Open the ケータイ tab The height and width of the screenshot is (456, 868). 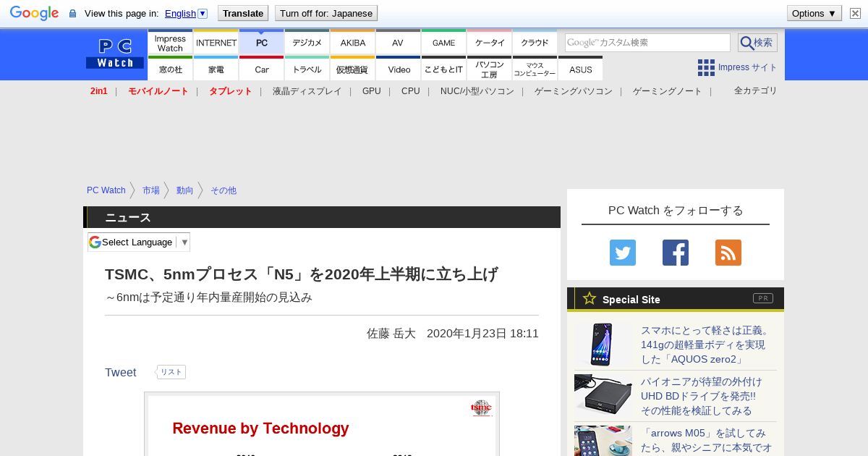[490, 41]
